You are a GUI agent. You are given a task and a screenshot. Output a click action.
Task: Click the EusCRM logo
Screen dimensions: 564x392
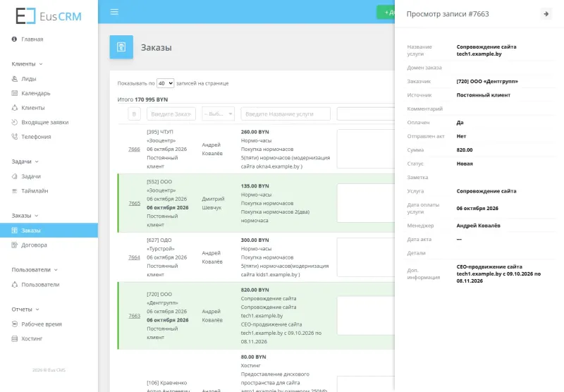49,16
